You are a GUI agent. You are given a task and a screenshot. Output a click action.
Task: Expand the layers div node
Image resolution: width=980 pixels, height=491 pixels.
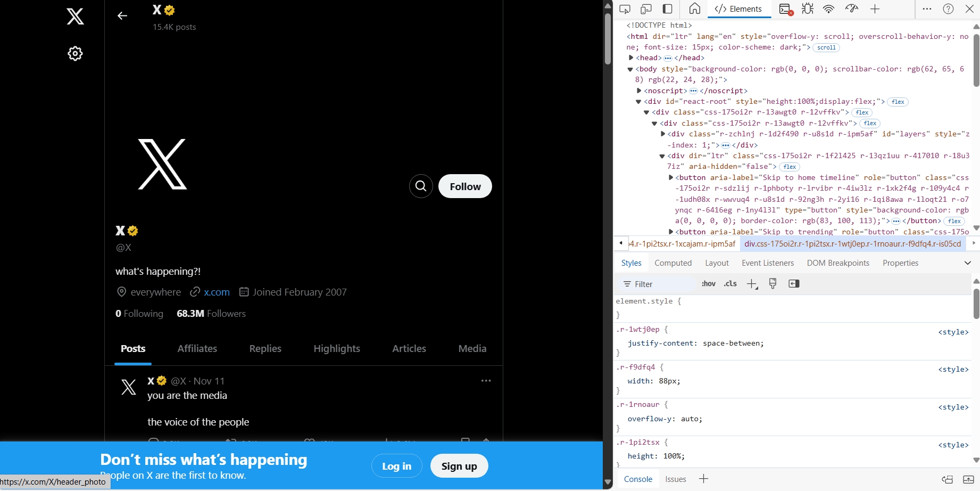click(663, 134)
